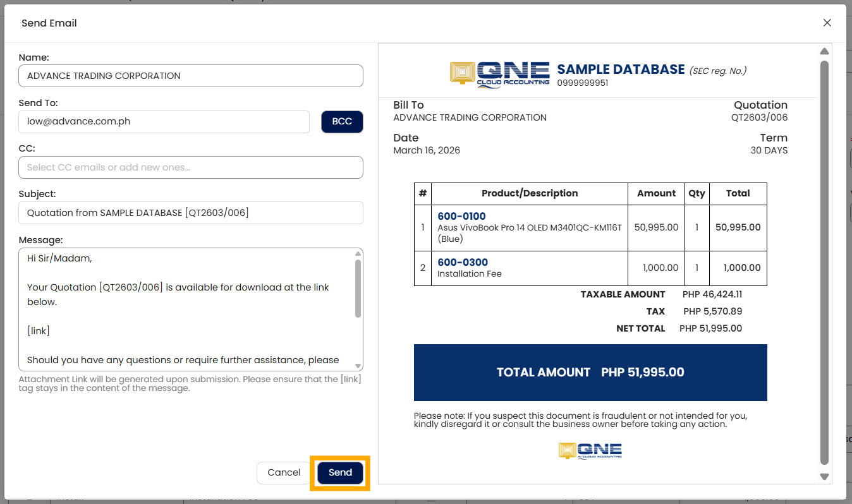Edit the Name input field
This screenshot has width=852, height=504.
click(x=191, y=76)
